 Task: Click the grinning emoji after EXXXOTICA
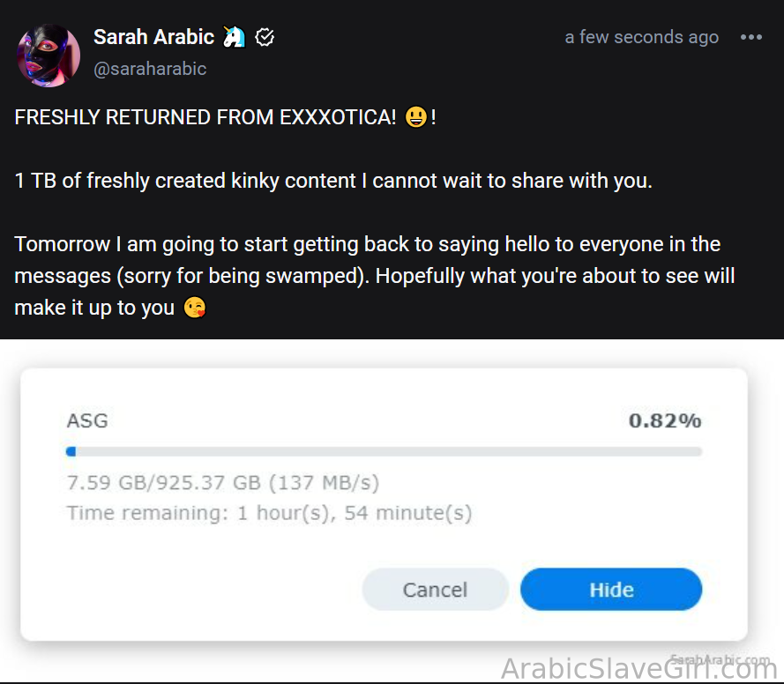[416, 117]
